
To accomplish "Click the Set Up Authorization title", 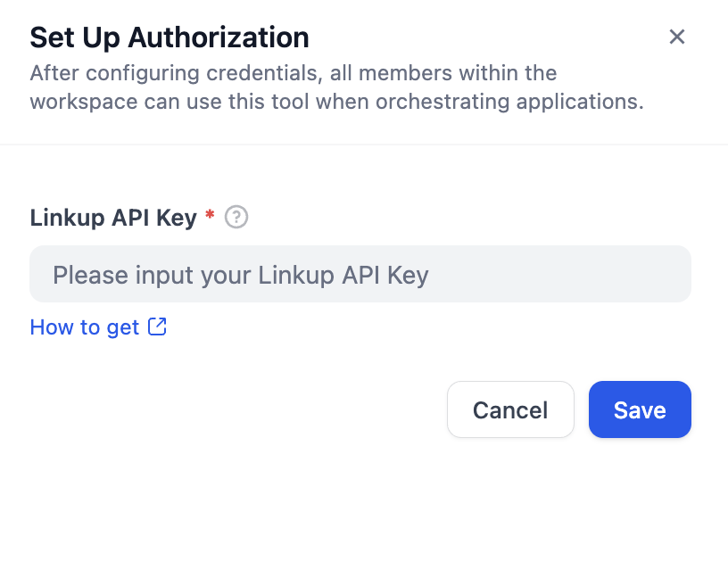I will point(170,37).
